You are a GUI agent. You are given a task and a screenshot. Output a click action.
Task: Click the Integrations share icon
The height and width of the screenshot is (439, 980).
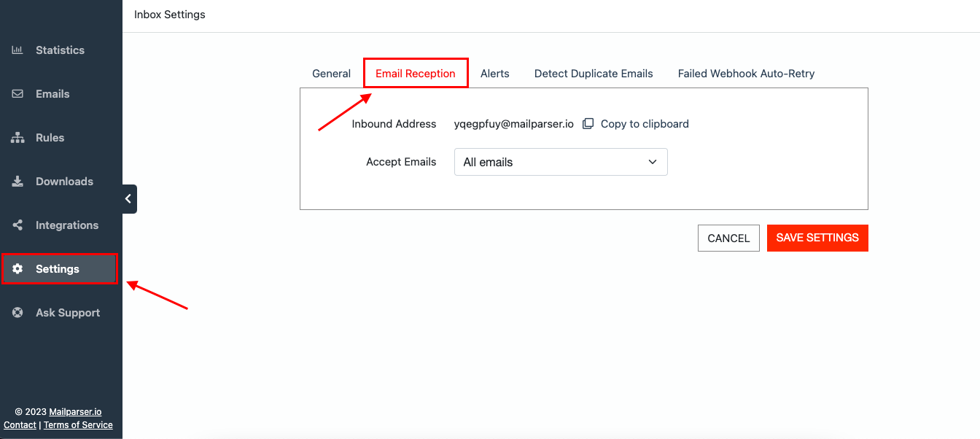17,225
